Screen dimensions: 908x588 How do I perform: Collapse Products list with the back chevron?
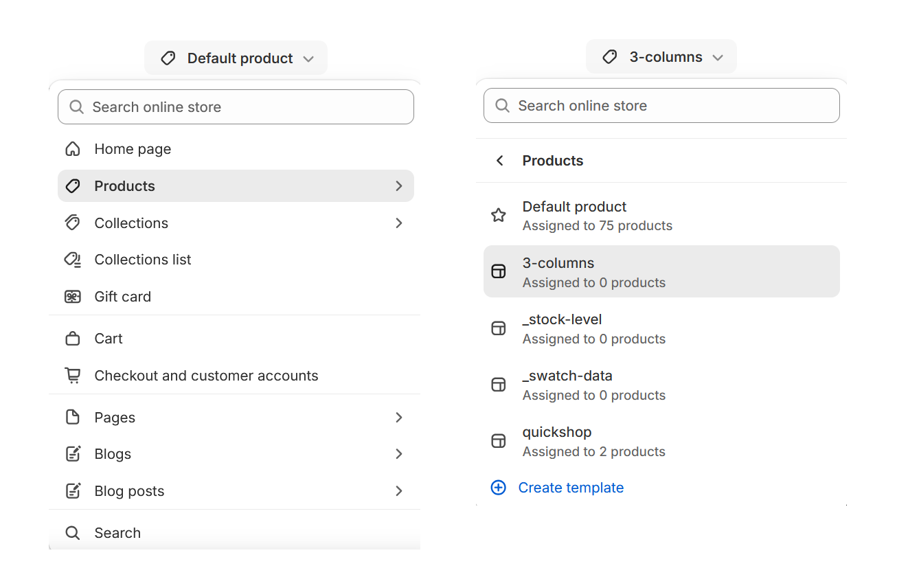[x=499, y=160]
